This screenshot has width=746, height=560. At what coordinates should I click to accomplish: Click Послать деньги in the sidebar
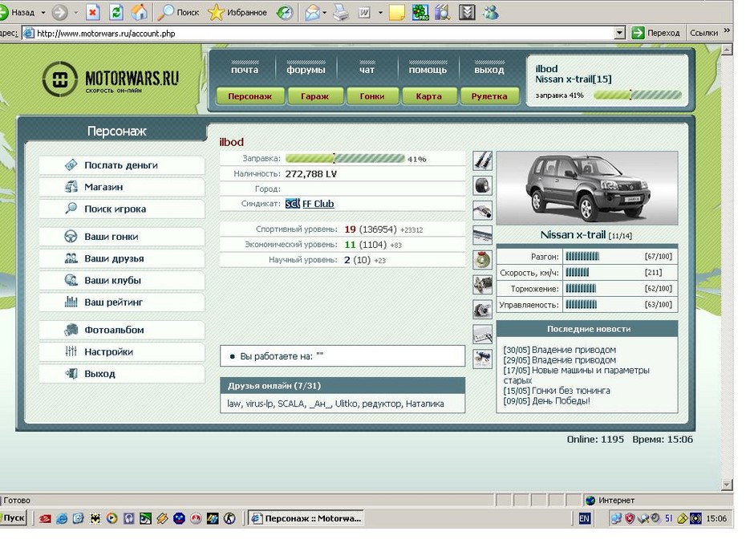point(122,165)
